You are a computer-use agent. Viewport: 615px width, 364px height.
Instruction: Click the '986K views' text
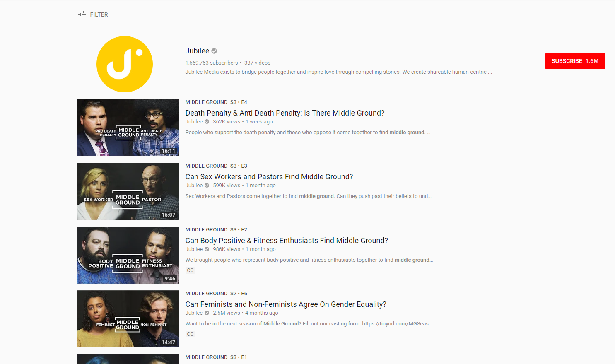point(227,249)
